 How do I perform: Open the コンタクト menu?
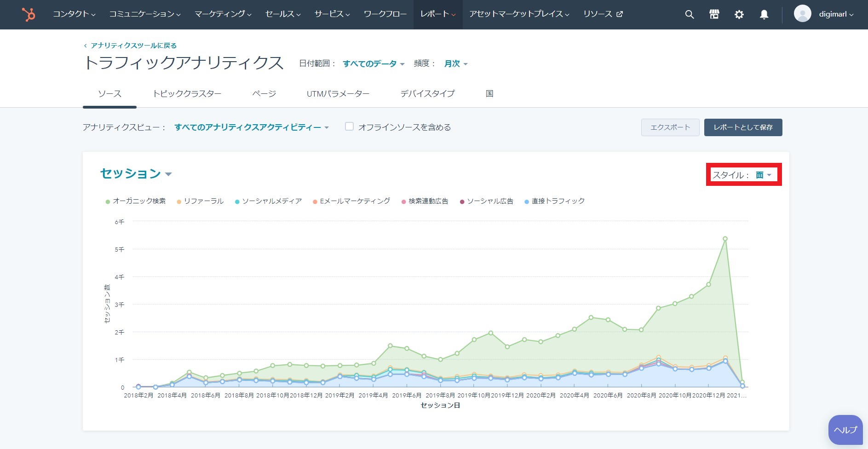[x=74, y=14]
